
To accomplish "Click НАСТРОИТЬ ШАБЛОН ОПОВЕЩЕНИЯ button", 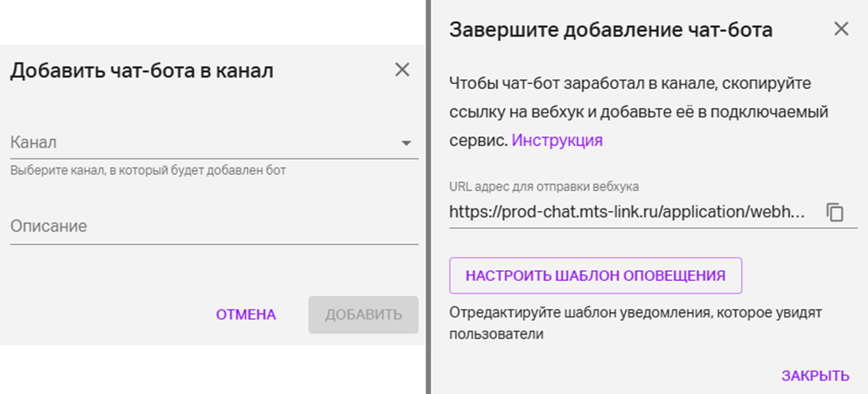I will point(596,275).
